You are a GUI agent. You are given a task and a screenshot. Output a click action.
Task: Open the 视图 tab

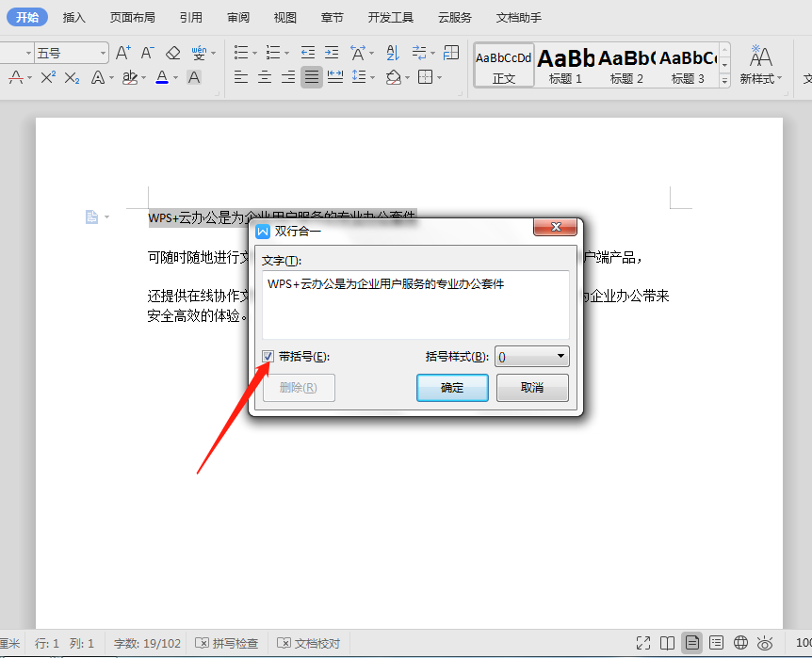point(284,18)
